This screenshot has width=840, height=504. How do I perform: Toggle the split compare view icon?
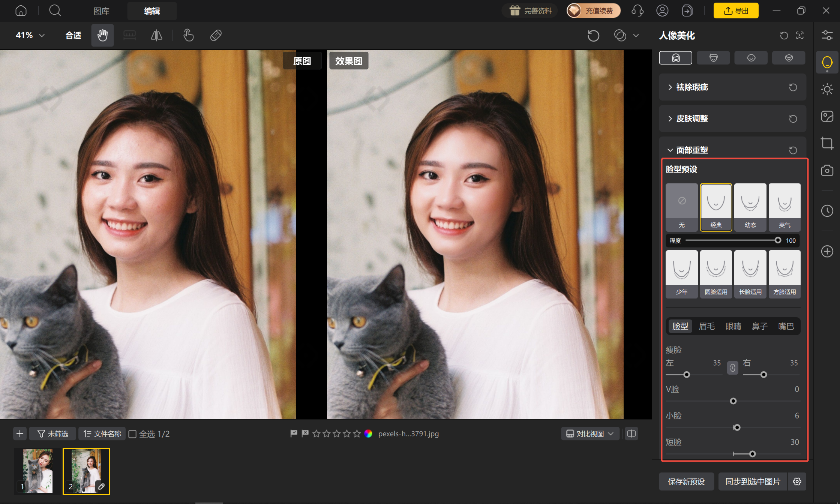pos(631,433)
